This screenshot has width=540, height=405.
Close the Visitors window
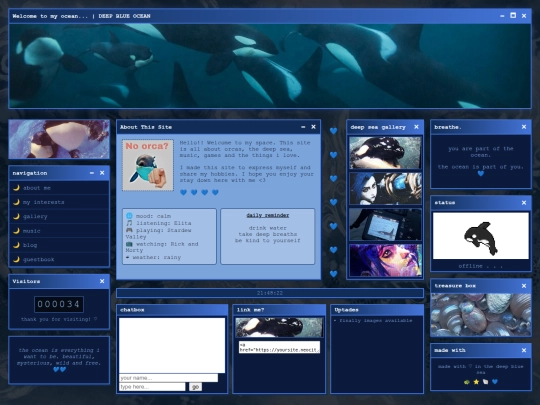[102, 281]
